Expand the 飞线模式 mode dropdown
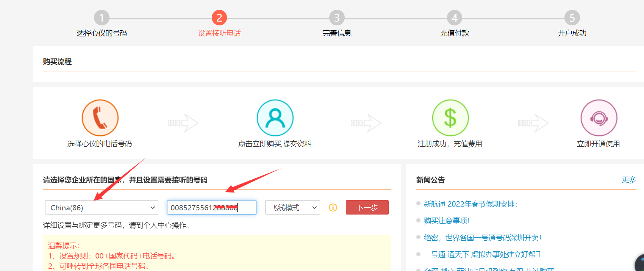The width and height of the screenshot is (644, 271). point(292,207)
